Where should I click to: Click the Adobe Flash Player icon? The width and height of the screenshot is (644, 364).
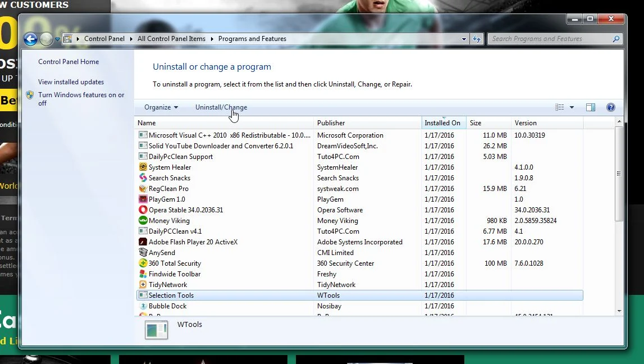coord(143,242)
